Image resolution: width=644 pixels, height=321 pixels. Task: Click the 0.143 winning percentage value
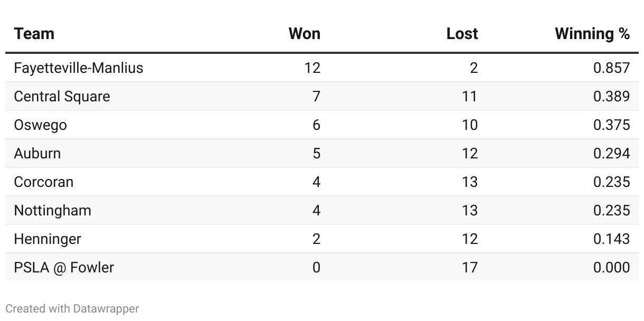[612, 239]
